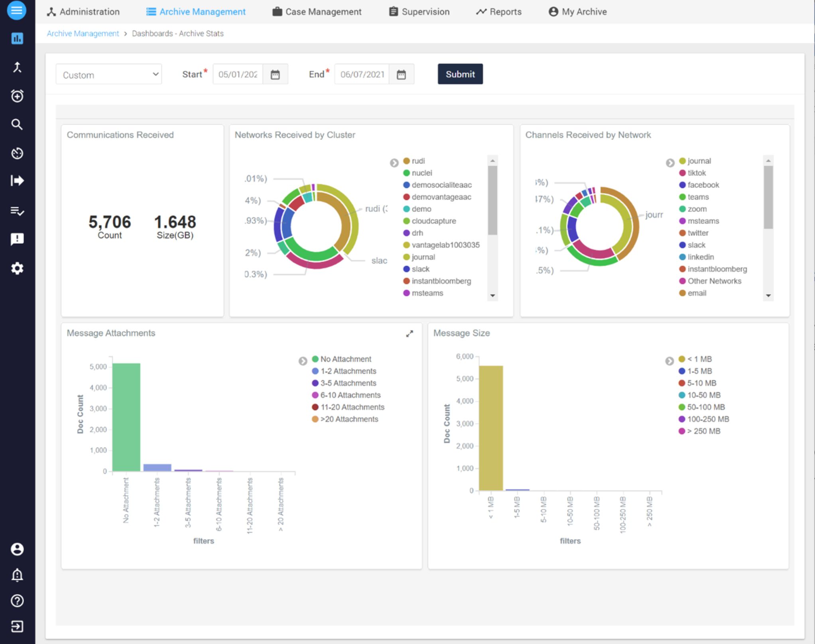
Task: Open the Dashboards icon in the sidebar
Action: [x=17, y=38]
